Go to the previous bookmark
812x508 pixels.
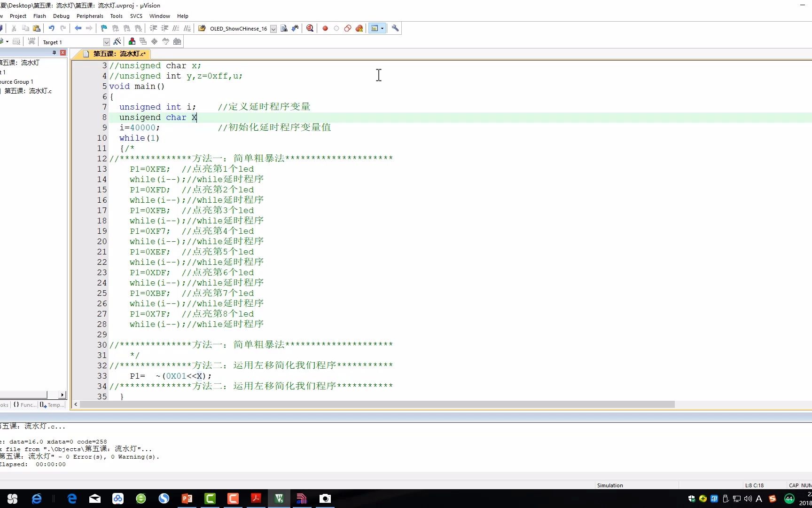115,28
